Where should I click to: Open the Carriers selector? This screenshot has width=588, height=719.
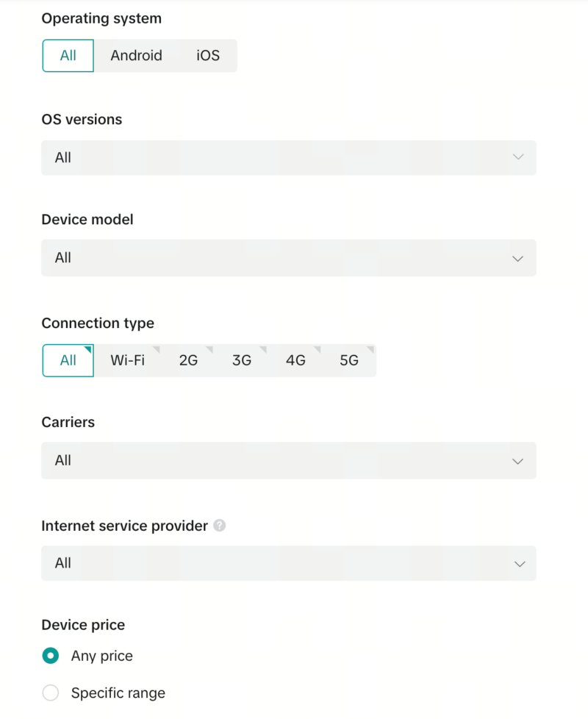(x=288, y=460)
